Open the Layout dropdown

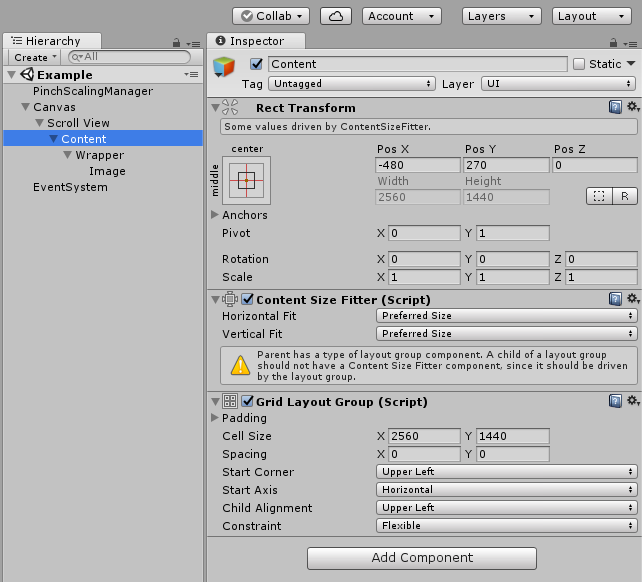click(592, 16)
